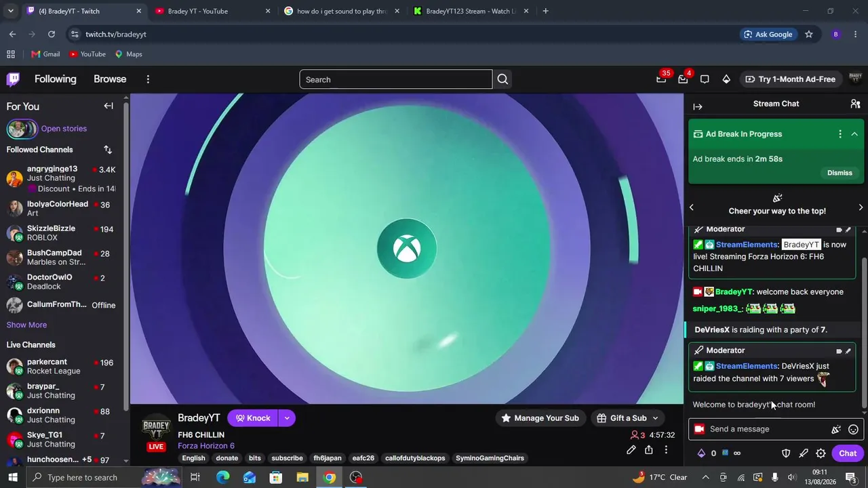Switch to the BradeyYT123 Stream tab

coord(471,11)
